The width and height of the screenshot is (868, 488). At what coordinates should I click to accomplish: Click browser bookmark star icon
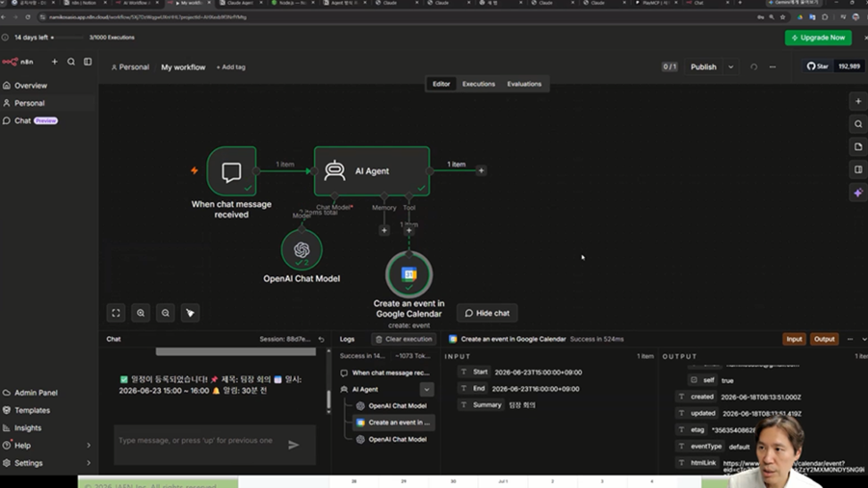(782, 17)
